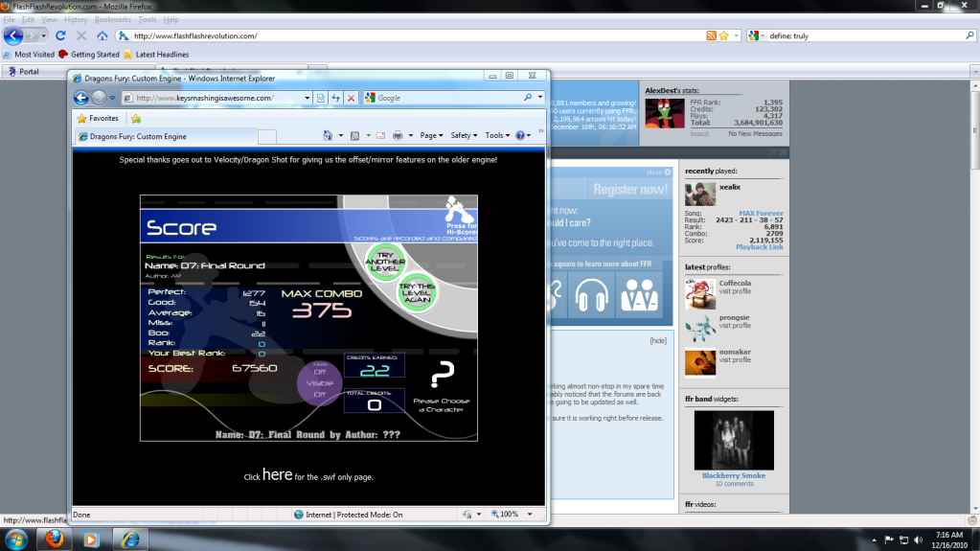The image size is (980, 551).
Task: Click the Add to Favorites Bar star icon
Action: click(x=136, y=119)
